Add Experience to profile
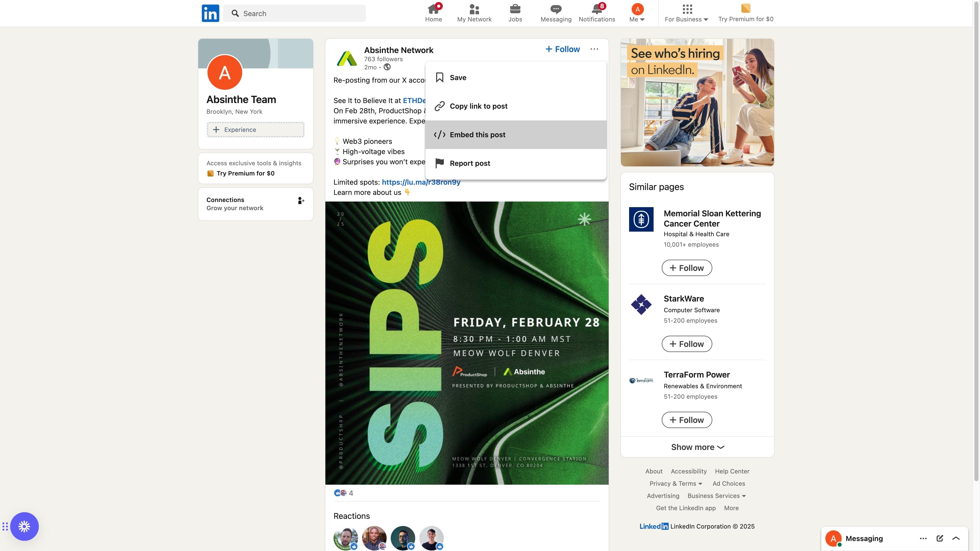 point(256,130)
